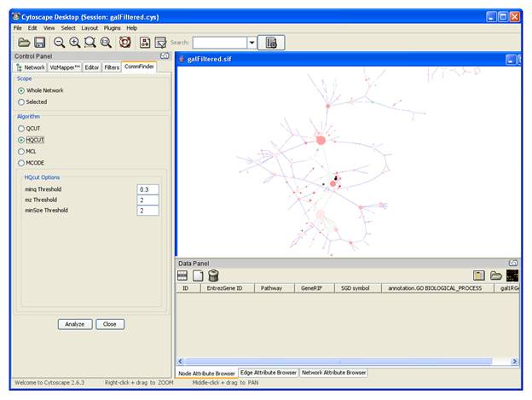Open the Search field dropdown arrow
The height and width of the screenshot is (400, 532).
pyautogui.click(x=252, y=43)
